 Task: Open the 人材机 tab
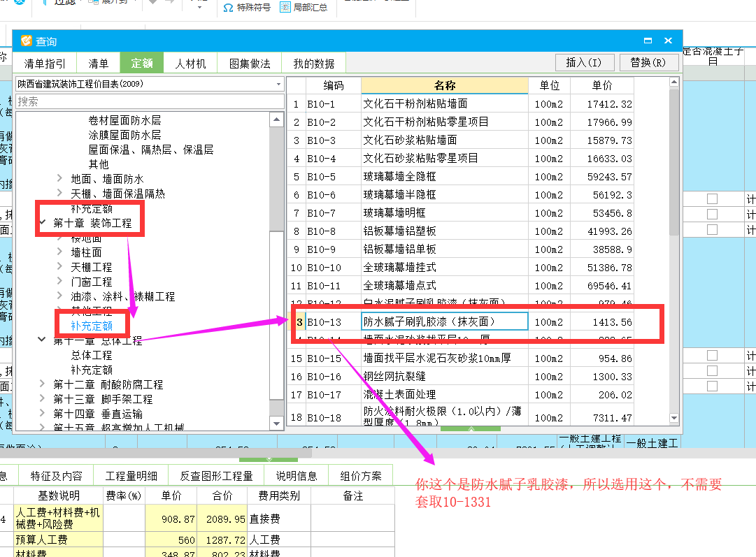pos(190,64)
